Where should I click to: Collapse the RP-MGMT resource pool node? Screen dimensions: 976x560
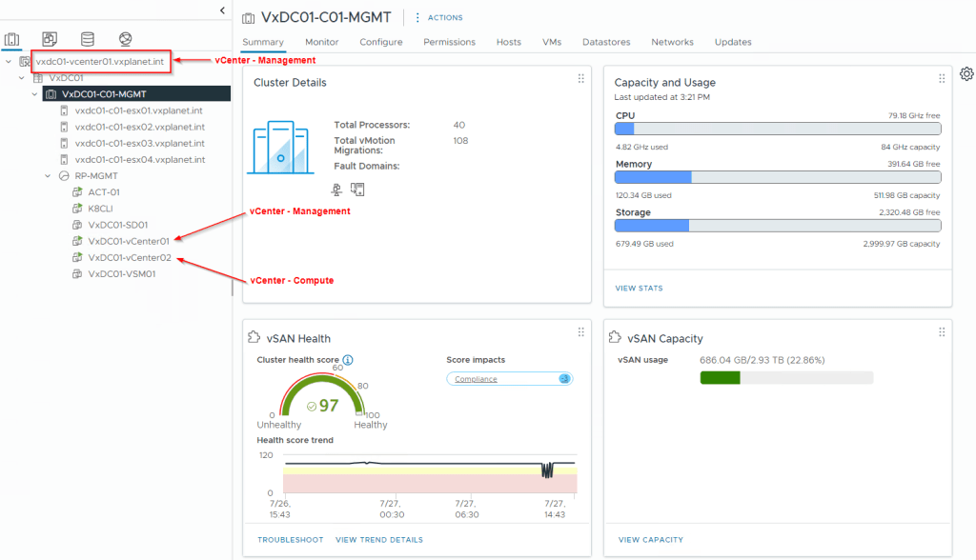pos(48,176)
